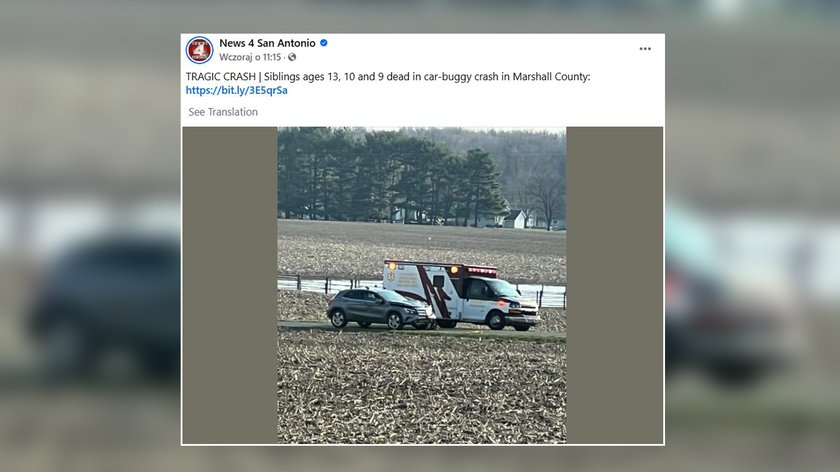Viewport: 840px width, 472px height.
Task: Click the right gray bar beside photo
Action: 614,285
